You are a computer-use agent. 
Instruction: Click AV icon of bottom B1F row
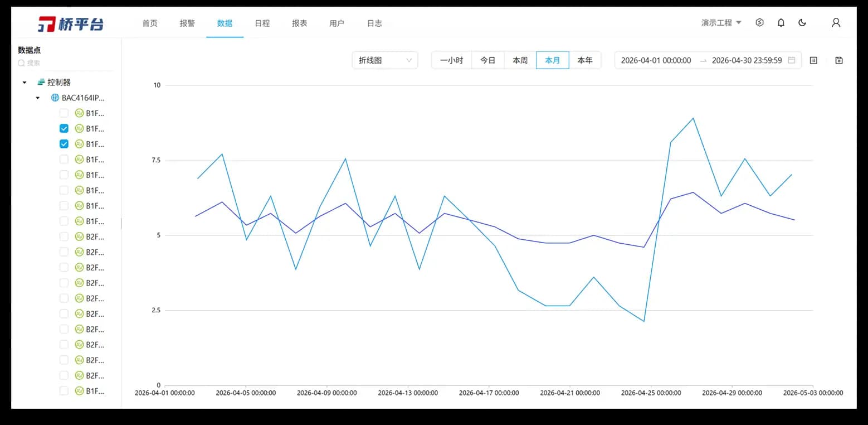click(x=79, y=391)
